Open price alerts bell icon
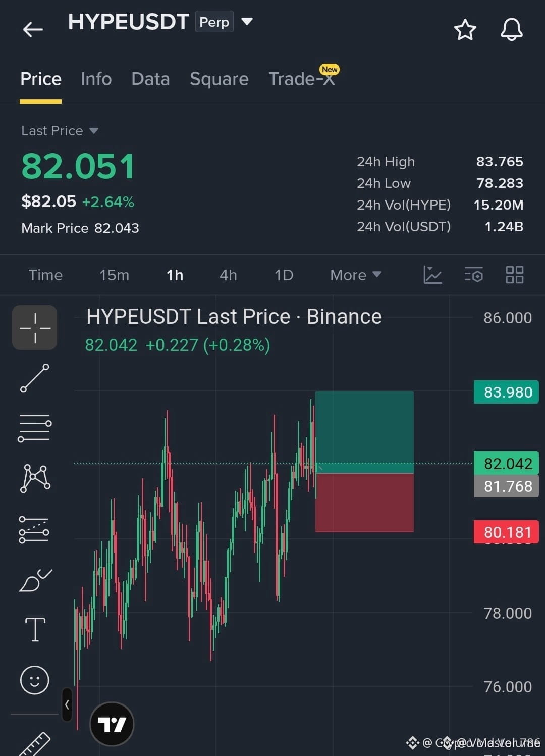This screenshot has width=545, height=756. tap(511, 29)
